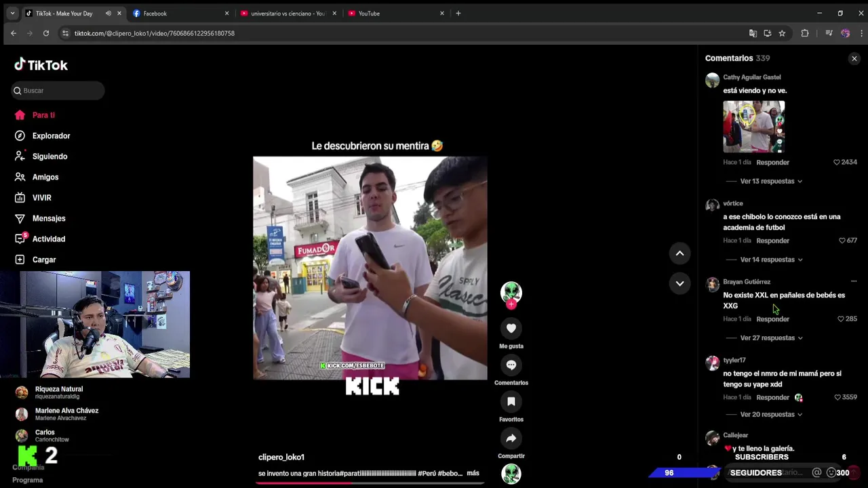Viewport: 868px width, 488px height.
Task: Click the clipero_loko1 username
Action: pos(281,457)
